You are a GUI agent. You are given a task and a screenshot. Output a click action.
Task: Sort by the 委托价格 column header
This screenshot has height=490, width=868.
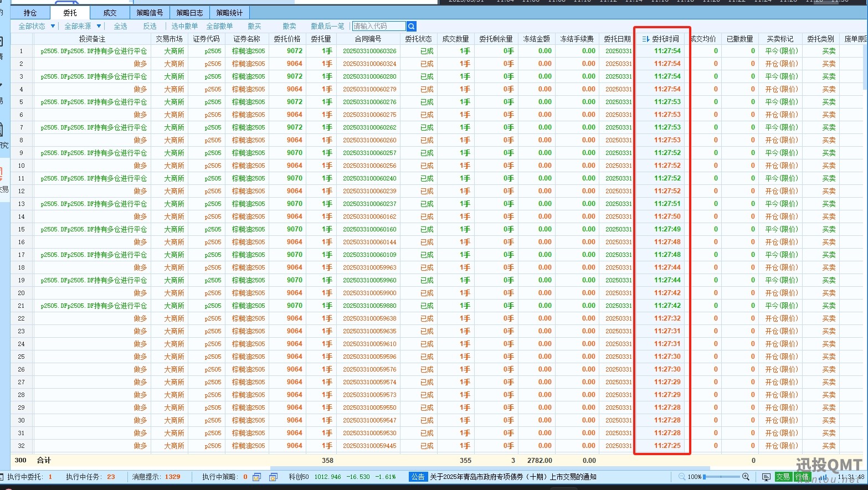coord(287,39)
